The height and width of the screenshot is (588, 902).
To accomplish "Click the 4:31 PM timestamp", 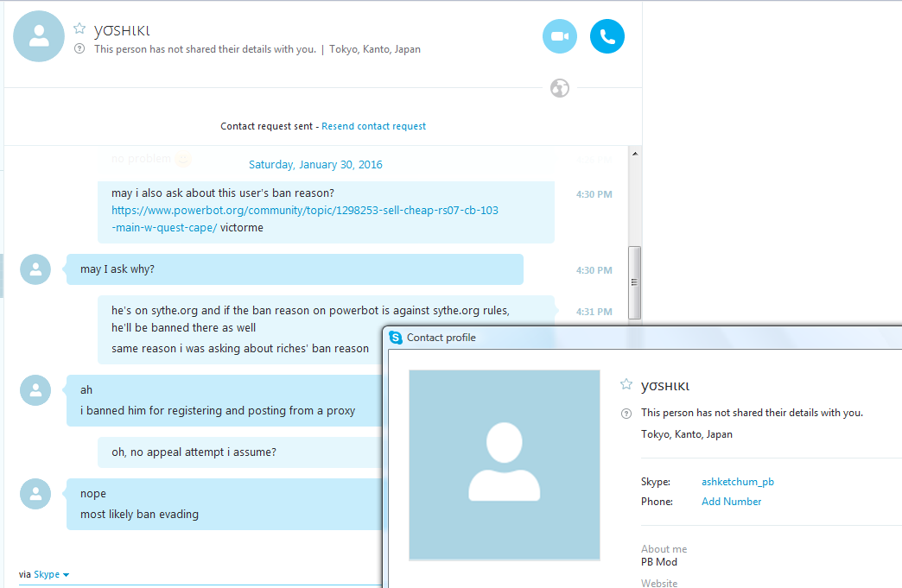I will [594, 312].
